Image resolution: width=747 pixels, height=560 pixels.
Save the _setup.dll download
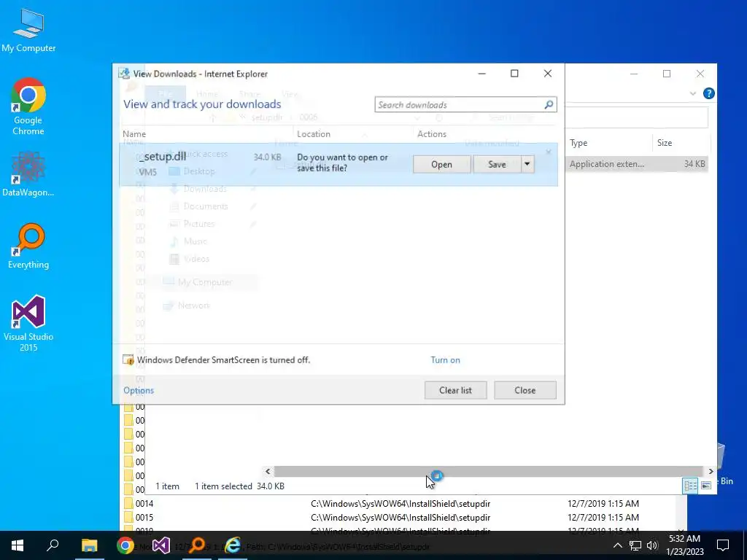coord(497,164)
